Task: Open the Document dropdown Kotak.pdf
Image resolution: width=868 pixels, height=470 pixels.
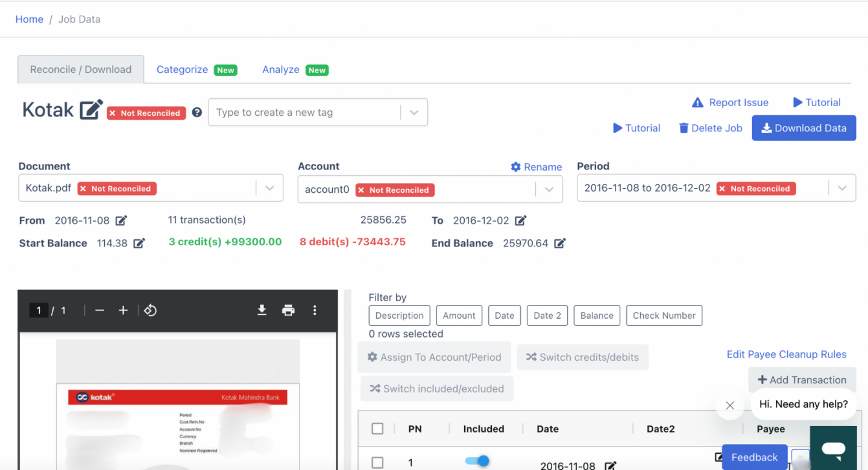Action: (151, 189)
